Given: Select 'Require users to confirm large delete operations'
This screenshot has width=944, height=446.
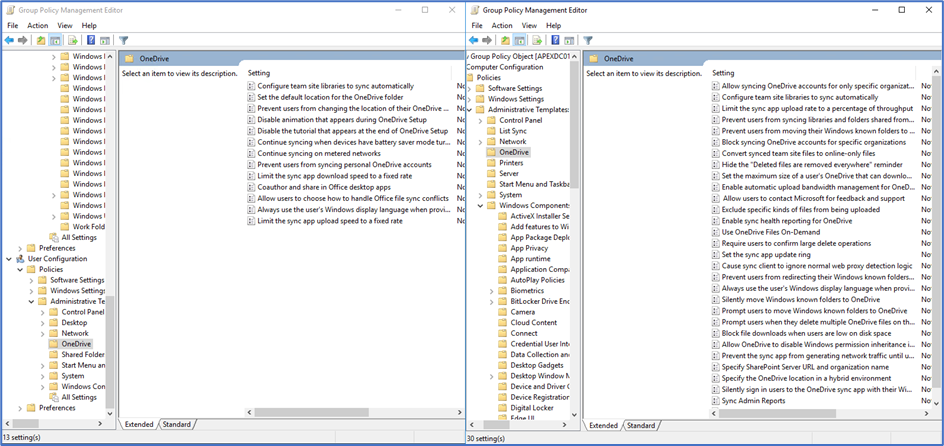Looking at the screenshot, I should (x=796, y=243).
